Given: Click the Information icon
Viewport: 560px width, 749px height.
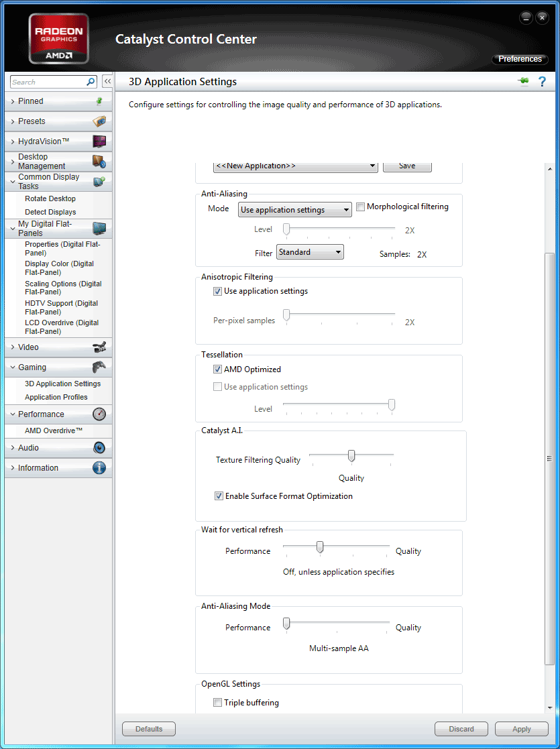Looking at the screenshot, I should (x=99, y=467).
